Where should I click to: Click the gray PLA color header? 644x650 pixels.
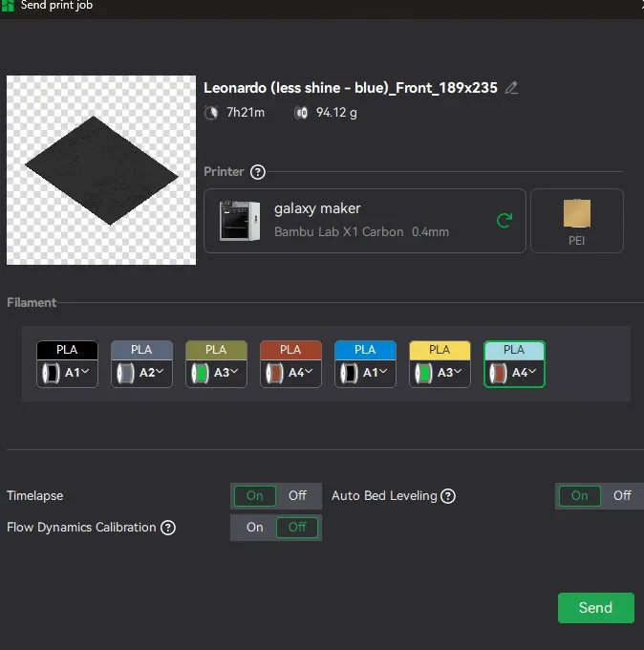click(141, 350)
